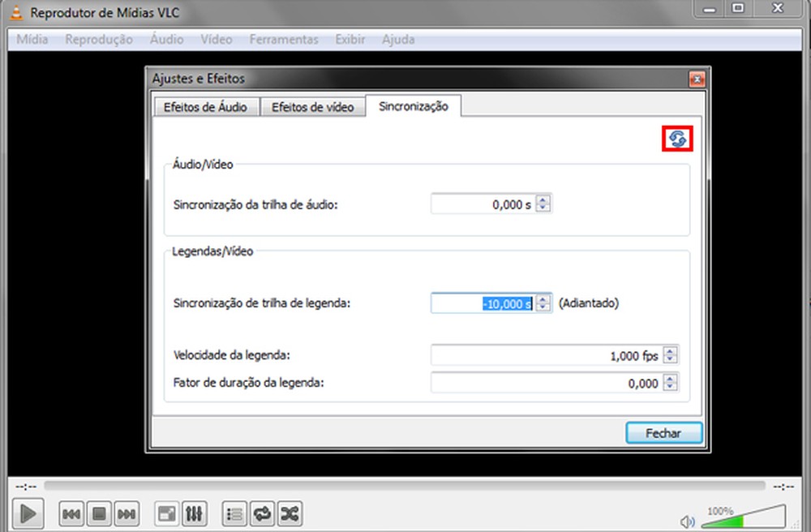
Task: Click the refresh synchronization icon
Action: [676, 139]
